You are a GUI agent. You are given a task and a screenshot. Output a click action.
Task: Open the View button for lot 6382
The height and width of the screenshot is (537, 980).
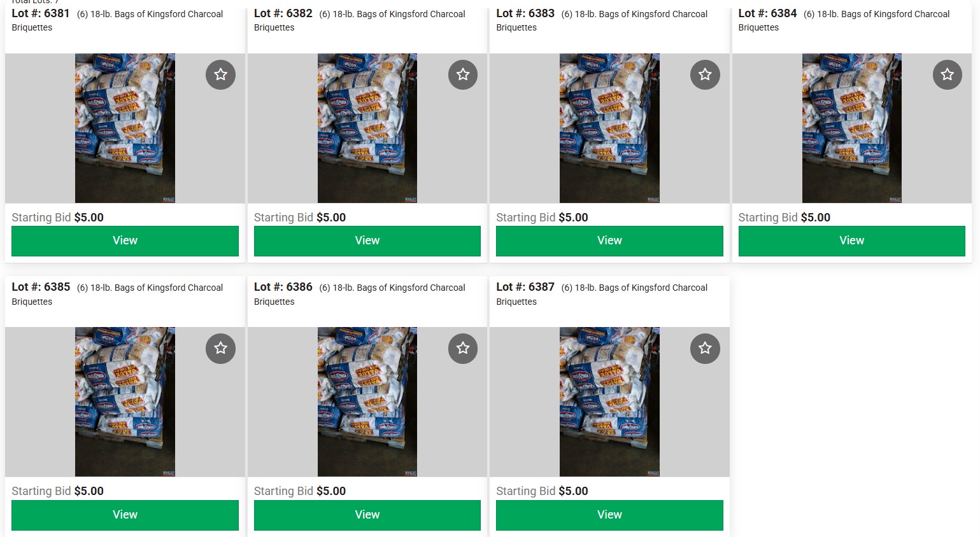coord(367,241)
